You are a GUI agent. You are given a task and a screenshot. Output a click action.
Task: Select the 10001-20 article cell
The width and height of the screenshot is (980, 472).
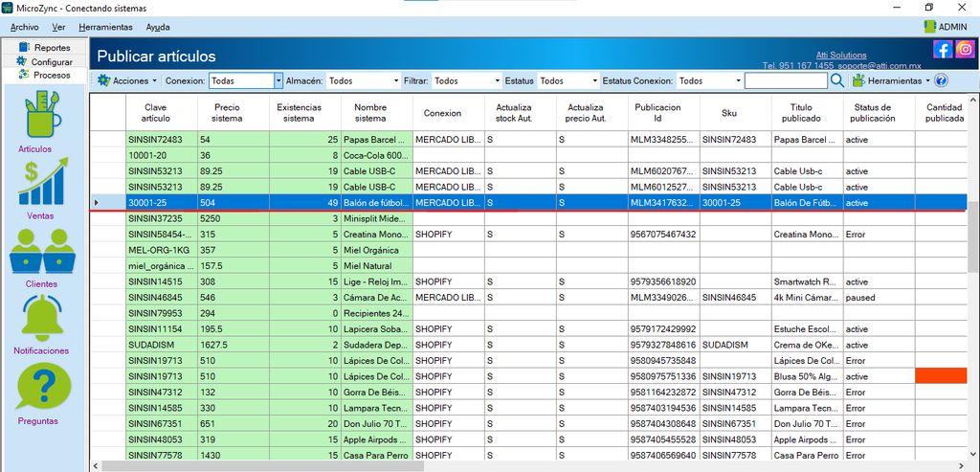[x=162, y=155]
